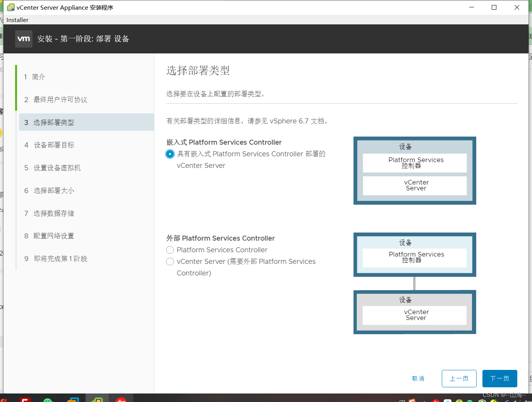Image resolution: width=532 pixels, height=402 pixels.
Task: Click the 外部 Platform Services Controller heading
Action: [x=221, y=238]
